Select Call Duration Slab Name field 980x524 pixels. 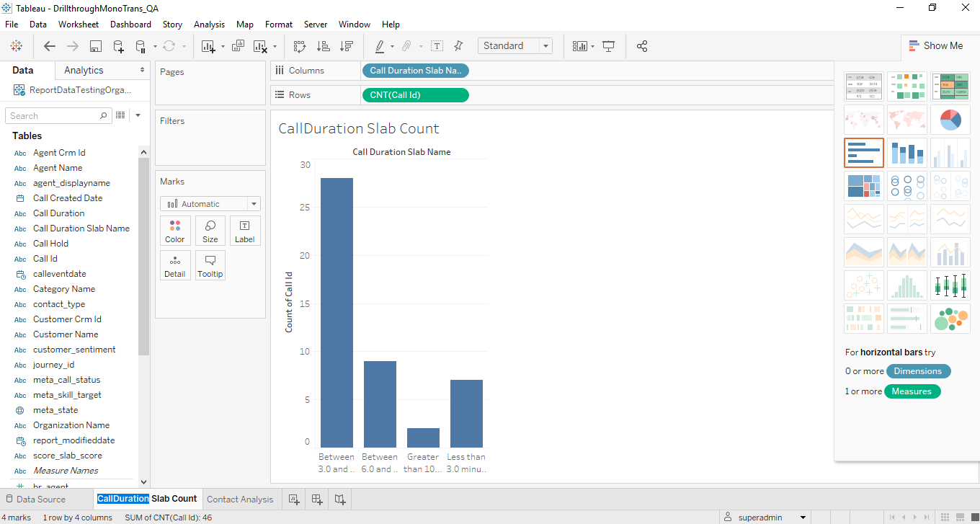[x=81, y=228]
